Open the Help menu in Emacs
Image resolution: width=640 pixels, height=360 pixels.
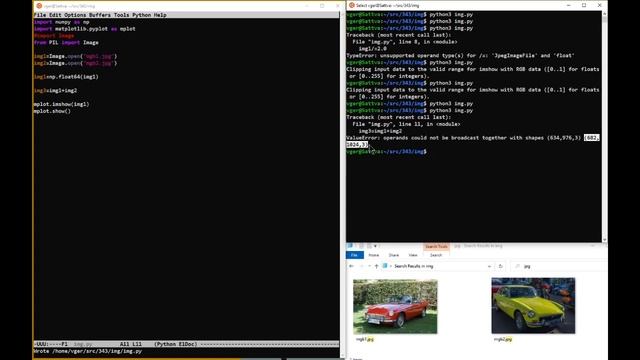(x=160, y=15)
